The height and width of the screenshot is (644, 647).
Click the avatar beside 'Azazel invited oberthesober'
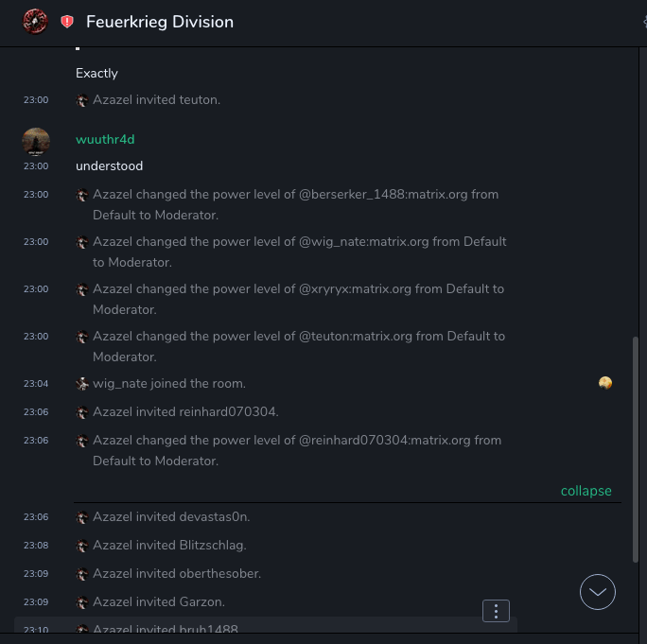click(82, 574)
